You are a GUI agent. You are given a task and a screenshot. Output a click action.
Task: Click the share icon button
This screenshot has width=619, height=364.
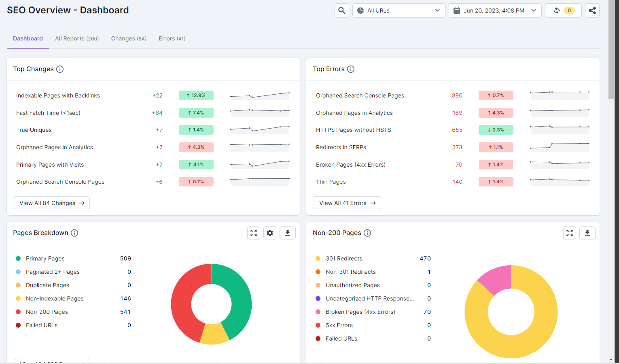[x=592, y=11]
